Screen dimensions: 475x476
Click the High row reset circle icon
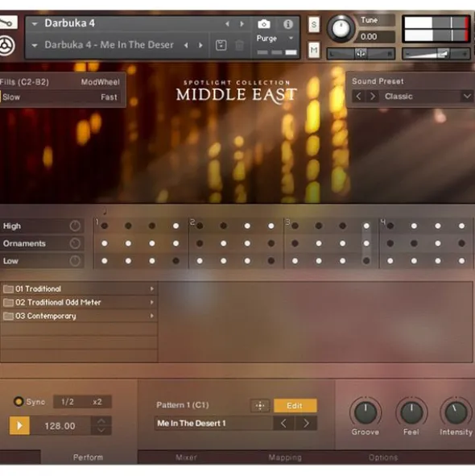75,226
